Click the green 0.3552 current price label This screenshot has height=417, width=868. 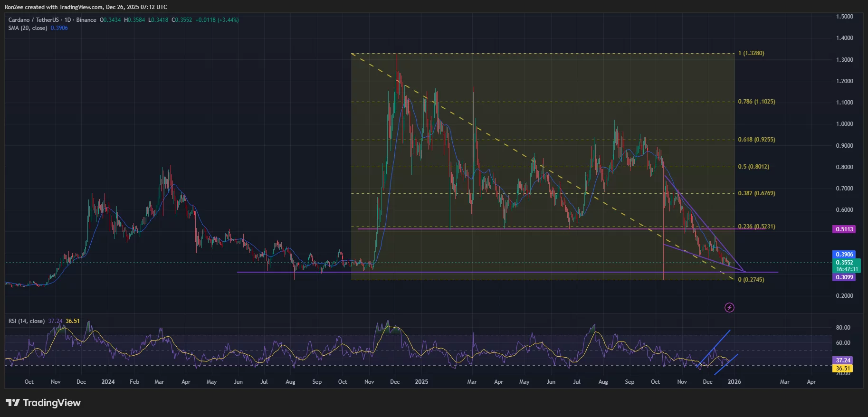(844, 263)
